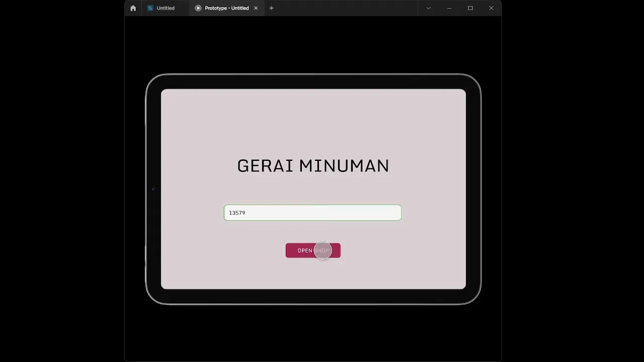Select the Prototype - Untitled tab
Viewport: 644px width, 362px height.
coord(226,8)
